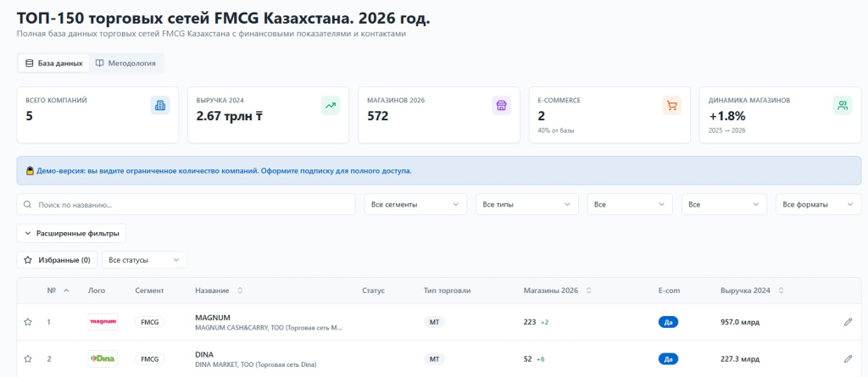This screenshot has width=868, height=377.
Task: Switch to the Методология tab
Action: point(125,64)
